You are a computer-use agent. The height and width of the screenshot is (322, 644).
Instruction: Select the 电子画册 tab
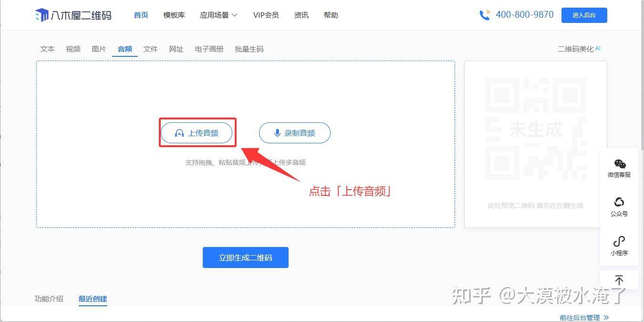pos(209,49)
